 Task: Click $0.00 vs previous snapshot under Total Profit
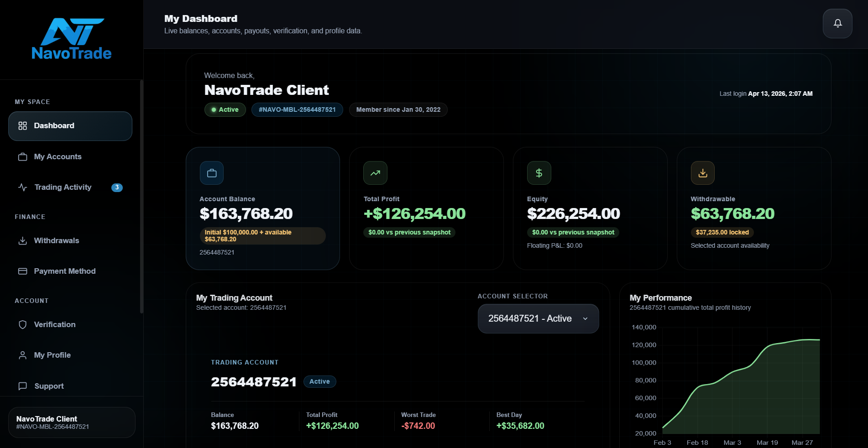409,232
